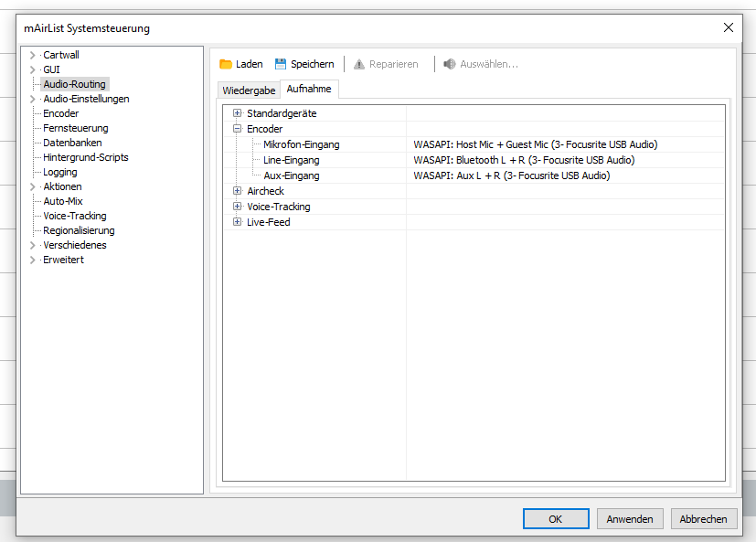This screenshot has width=756, height=542.
Task: Click the Reparieren warning icon
Action: click(x=359, y=65)
